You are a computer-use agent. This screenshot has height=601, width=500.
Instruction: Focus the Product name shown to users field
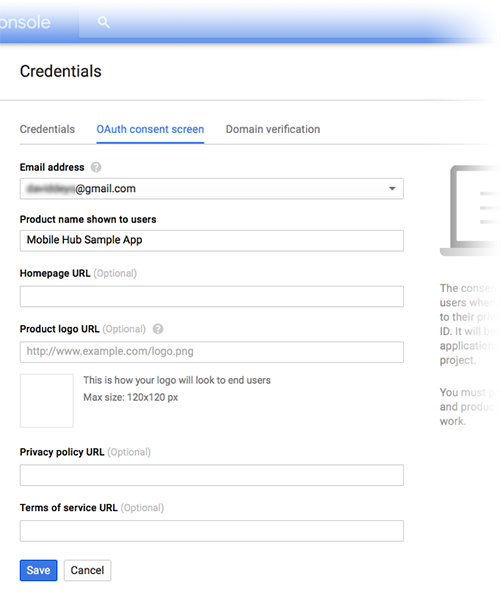[x=212, y=240]
